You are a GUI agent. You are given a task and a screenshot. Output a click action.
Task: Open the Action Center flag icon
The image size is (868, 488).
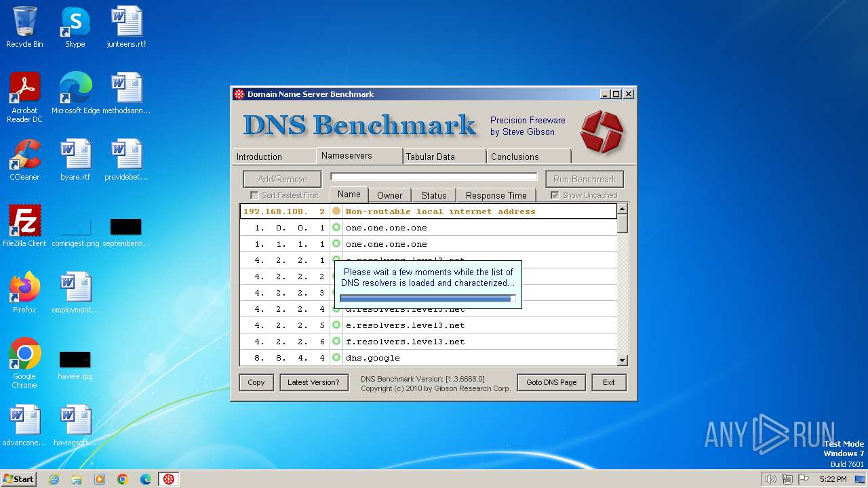(805, 479)
